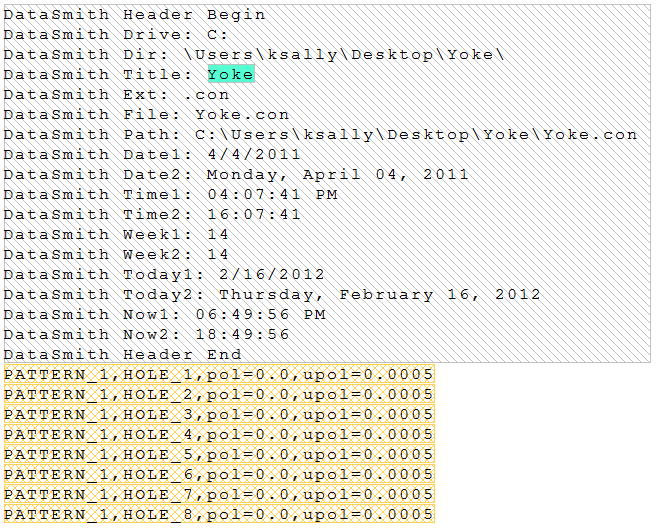Select the PATTERN_1,HOLE_1 data row

(219, 374)
